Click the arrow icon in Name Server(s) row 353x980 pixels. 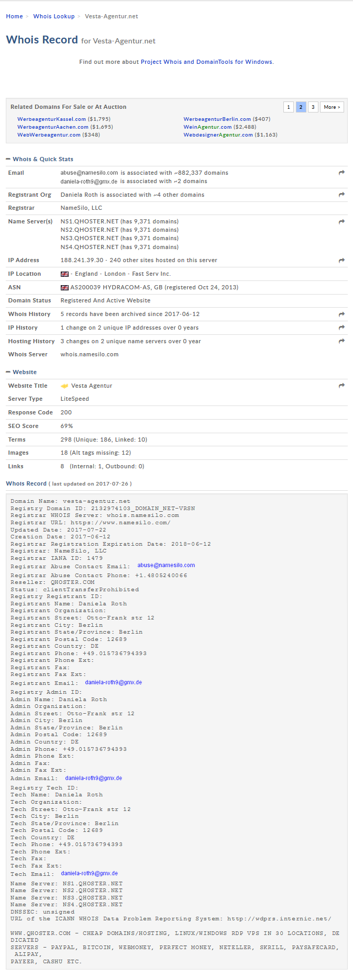(x=341, y=222)
